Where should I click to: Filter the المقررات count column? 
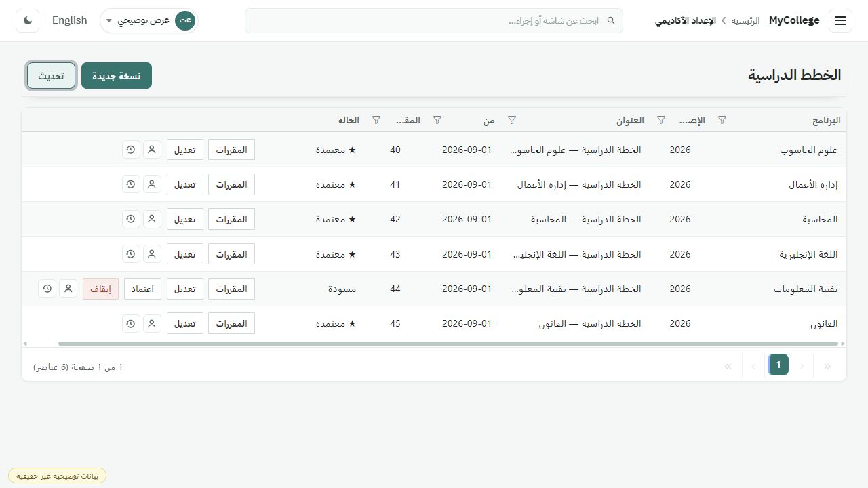[376, 120]
